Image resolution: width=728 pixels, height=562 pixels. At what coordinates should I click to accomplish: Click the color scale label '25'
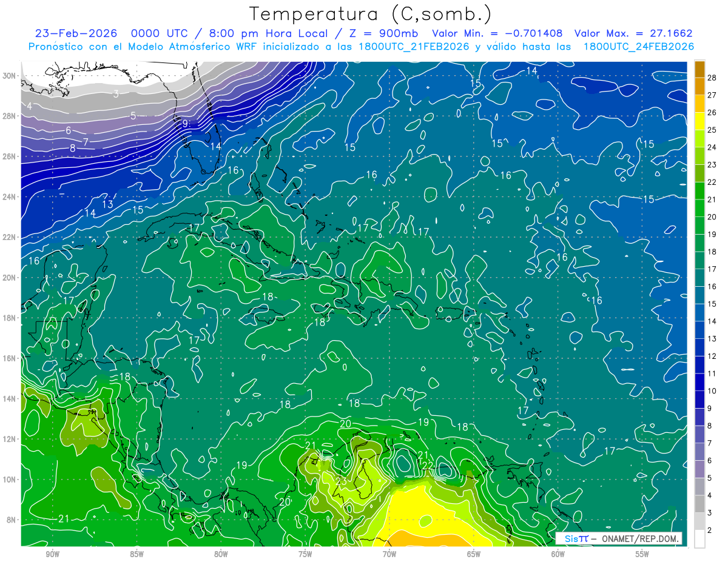pyautogui.click(x=712, y=130)
